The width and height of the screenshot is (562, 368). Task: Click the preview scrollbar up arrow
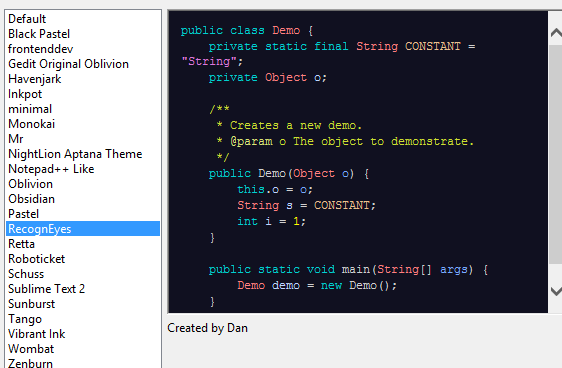(556, 33)
